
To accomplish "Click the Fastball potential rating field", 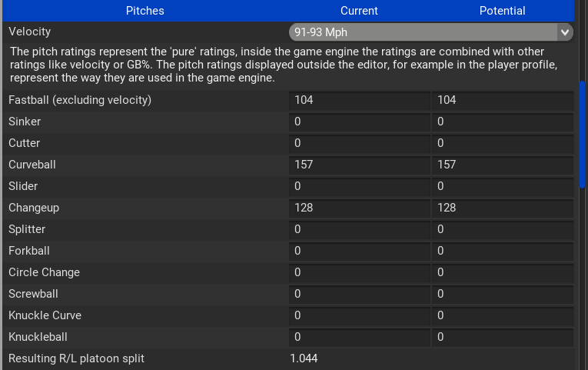I will (503, 100).
